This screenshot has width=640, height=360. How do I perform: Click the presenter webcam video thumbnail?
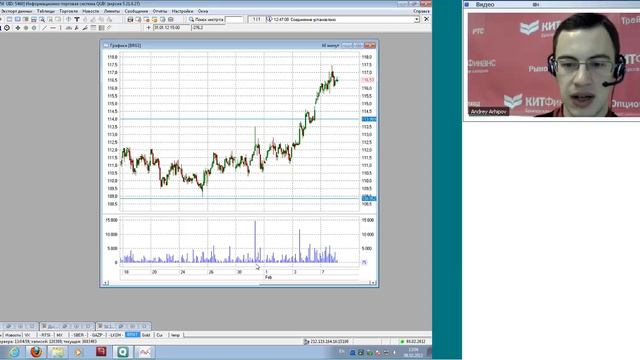point(553,64)
